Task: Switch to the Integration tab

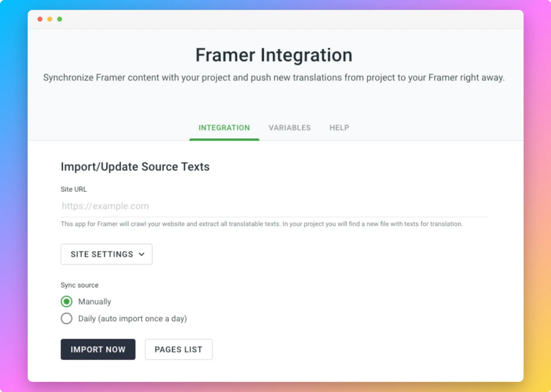Action: click(x=224, y=128)
